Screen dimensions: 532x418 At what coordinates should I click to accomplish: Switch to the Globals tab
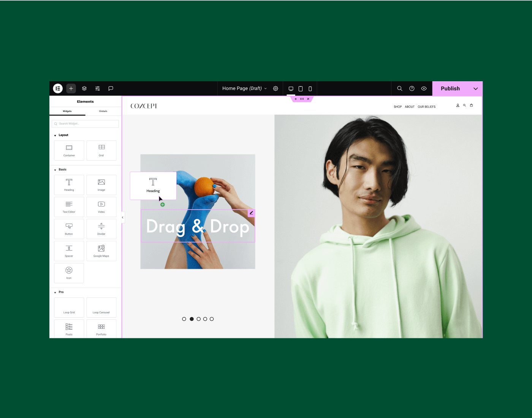103,111
